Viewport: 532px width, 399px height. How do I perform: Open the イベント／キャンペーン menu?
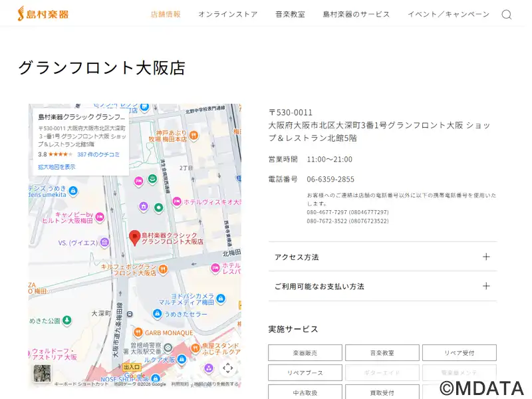click(448, 15)
